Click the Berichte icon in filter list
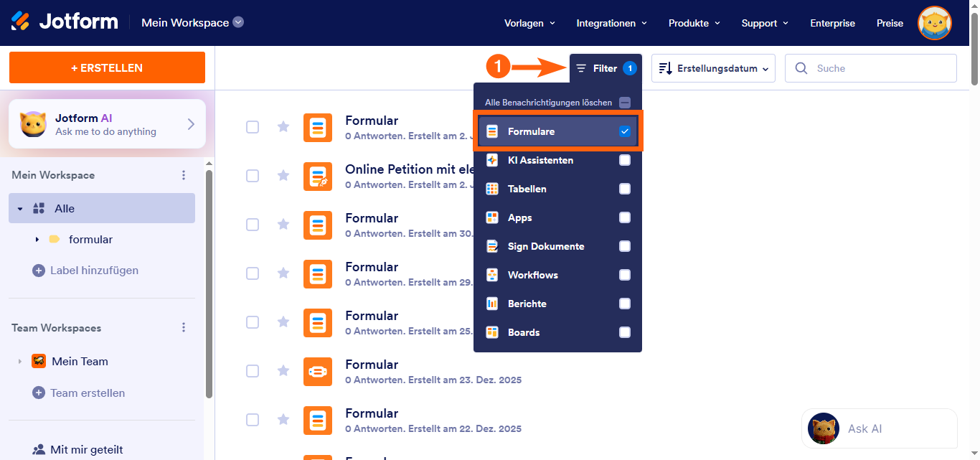This screenshot has width=980, height=460. [x=492, y=304]
